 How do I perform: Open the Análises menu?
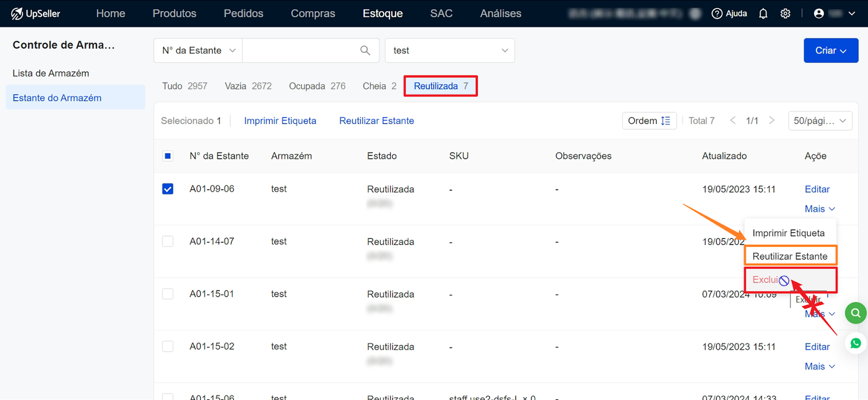click(x=501, y=14)
